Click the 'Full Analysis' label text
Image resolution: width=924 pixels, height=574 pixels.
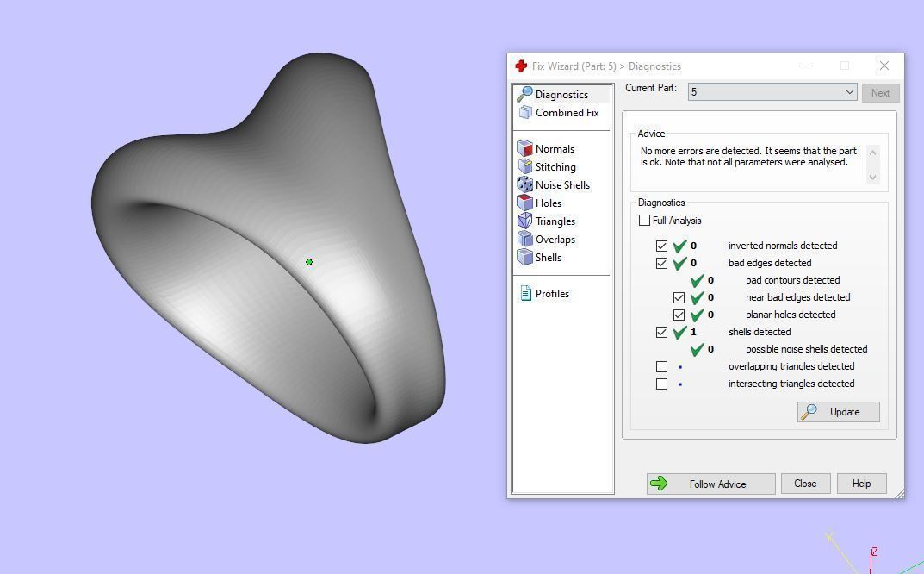click(677, 221)
